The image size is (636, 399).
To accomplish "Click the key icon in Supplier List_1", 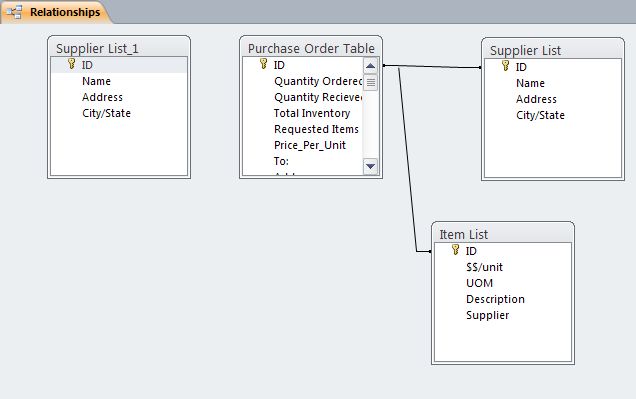I will coord(71,64).
